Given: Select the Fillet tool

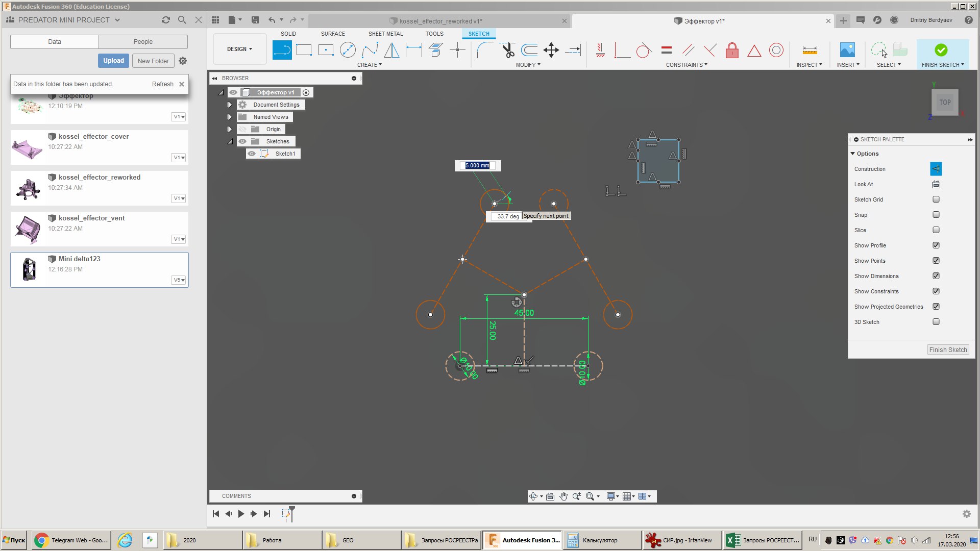Looking at the screenshot, I should pos(484,50).
